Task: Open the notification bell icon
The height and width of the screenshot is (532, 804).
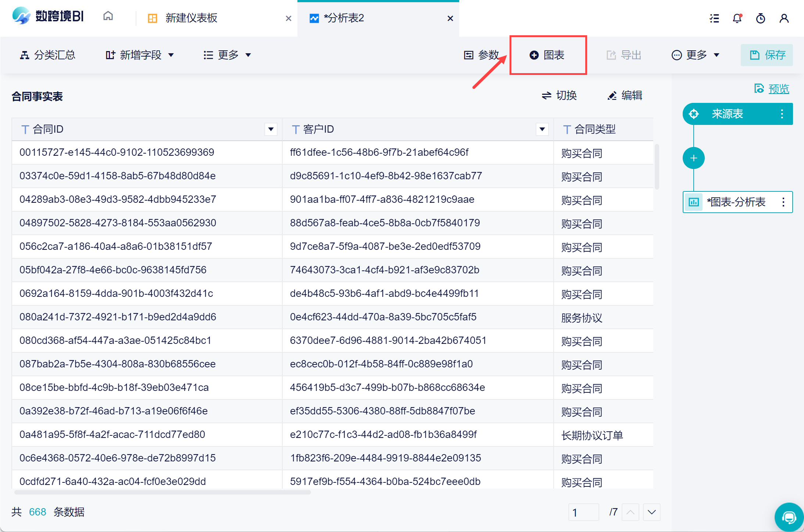Action: coord(737,18)
